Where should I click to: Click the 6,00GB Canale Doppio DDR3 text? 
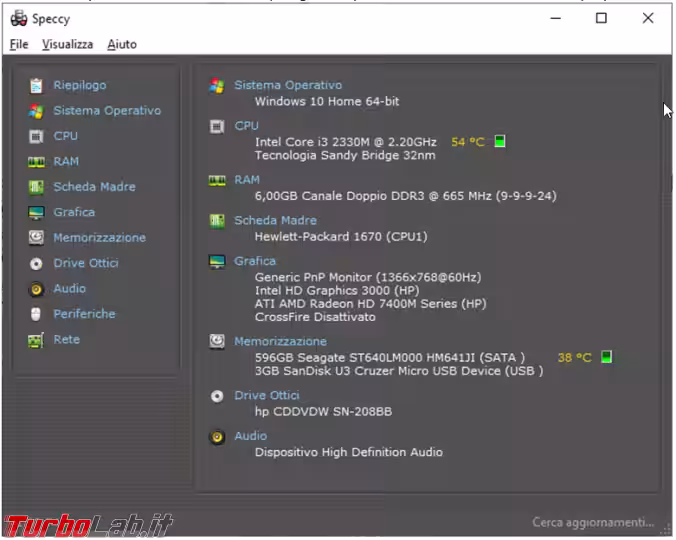click(405, 196)
